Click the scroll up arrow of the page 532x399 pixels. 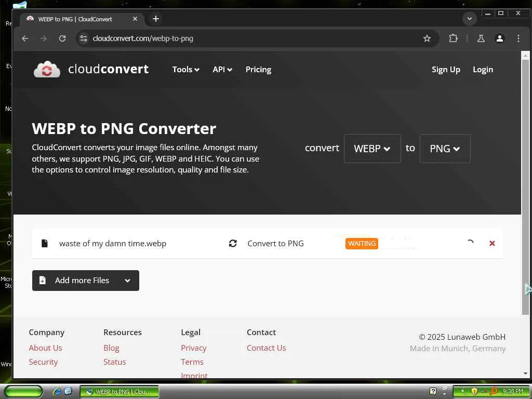(x=525, y=55)
